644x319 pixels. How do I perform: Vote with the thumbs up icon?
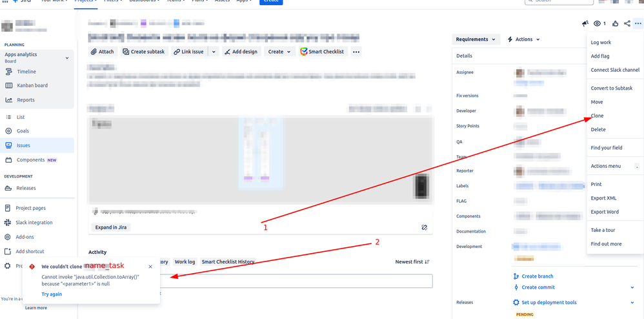pos(615,23)
